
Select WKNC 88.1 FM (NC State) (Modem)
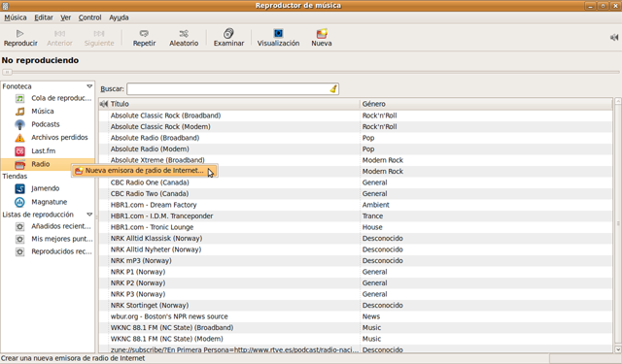click(356, 339)
